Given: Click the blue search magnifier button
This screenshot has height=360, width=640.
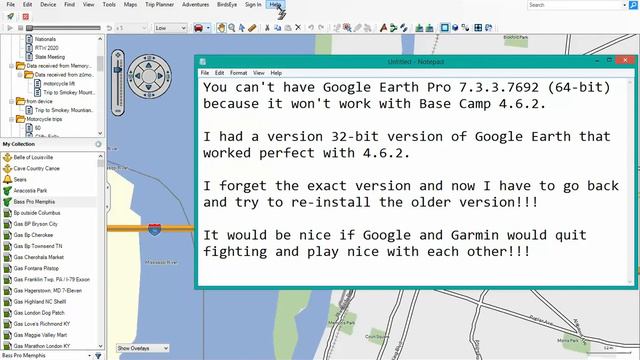Looking at the screenshot, I should 634,5.
